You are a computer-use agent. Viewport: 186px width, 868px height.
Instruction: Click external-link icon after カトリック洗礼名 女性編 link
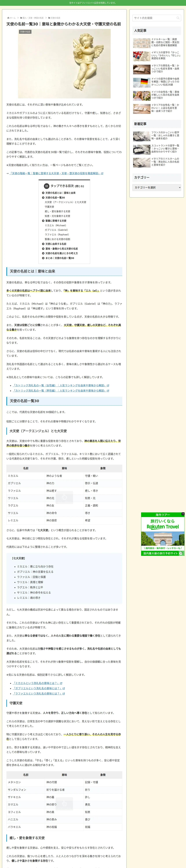point(108,386)
